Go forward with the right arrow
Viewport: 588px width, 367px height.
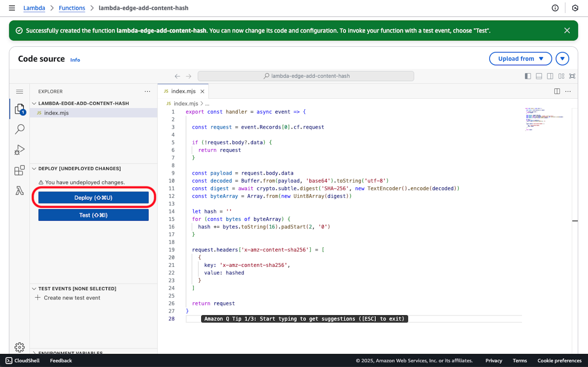tap(189, 76)
